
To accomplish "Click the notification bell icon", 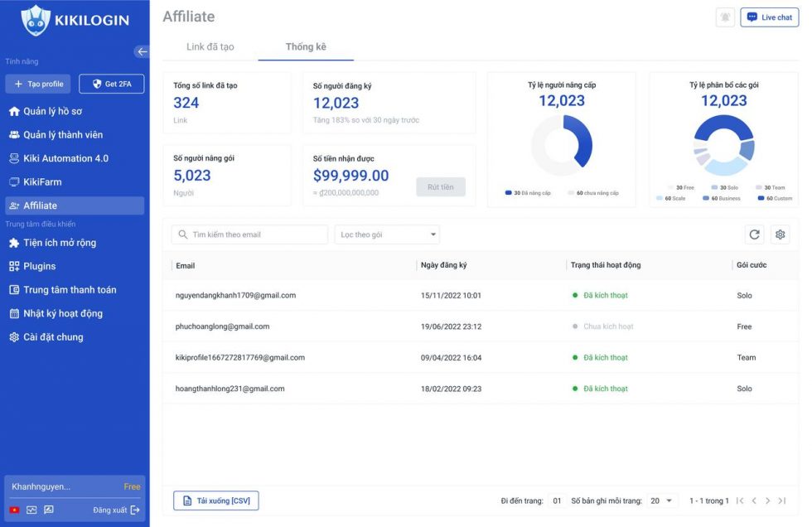I will (x=725, y=17).
